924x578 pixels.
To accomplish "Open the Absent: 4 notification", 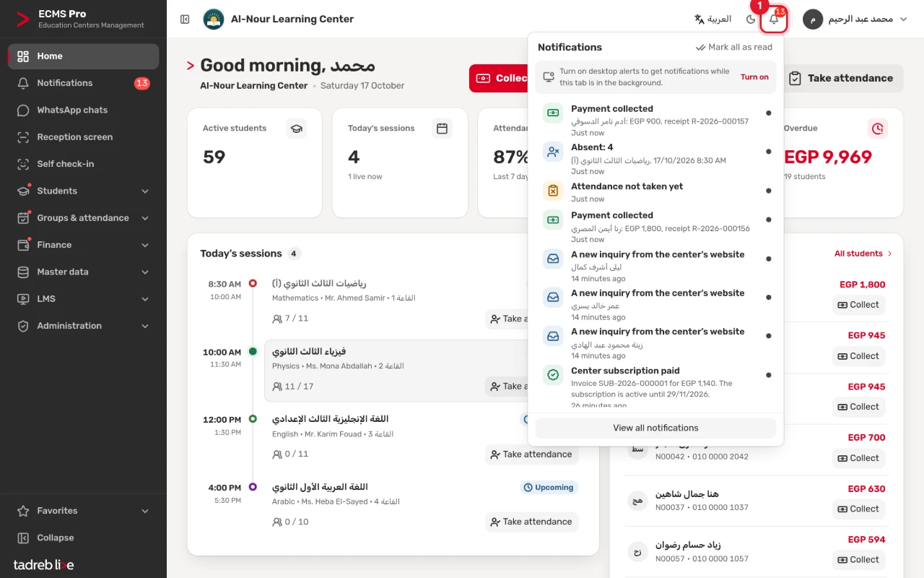I will (655, 159).
